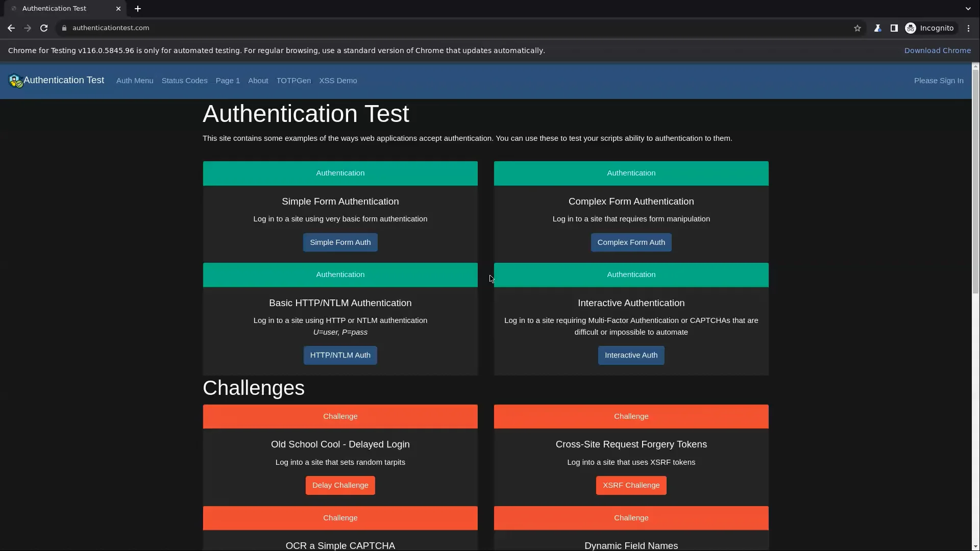Click the Basic HTTP/NTLM Authentication heading
The image size is (980, 551).
tap(340, 303)
